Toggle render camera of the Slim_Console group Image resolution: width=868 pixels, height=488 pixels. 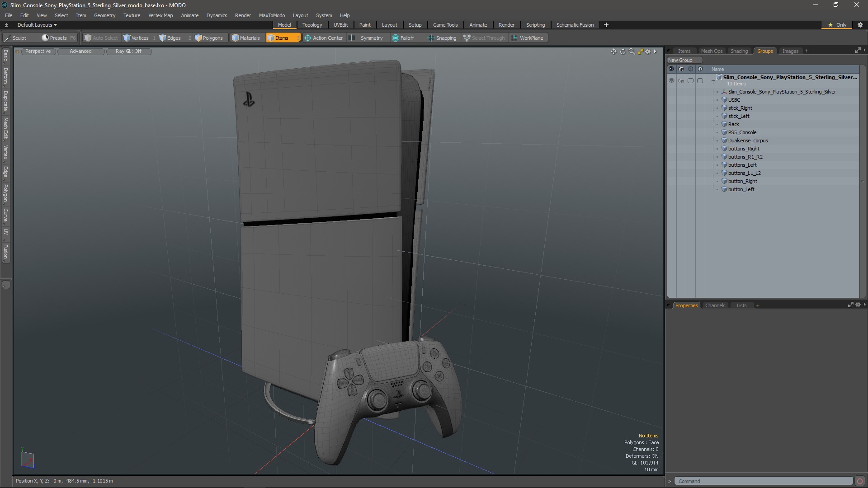tap(681, 80)
